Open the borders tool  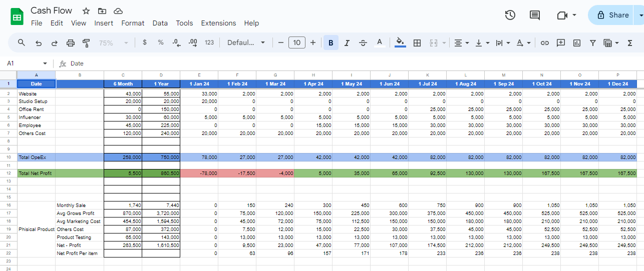tap(417, 43)
